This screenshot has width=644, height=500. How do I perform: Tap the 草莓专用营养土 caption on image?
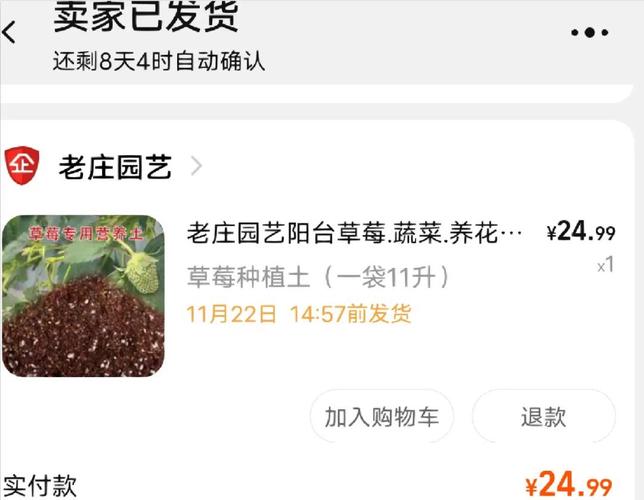(85, 234)
